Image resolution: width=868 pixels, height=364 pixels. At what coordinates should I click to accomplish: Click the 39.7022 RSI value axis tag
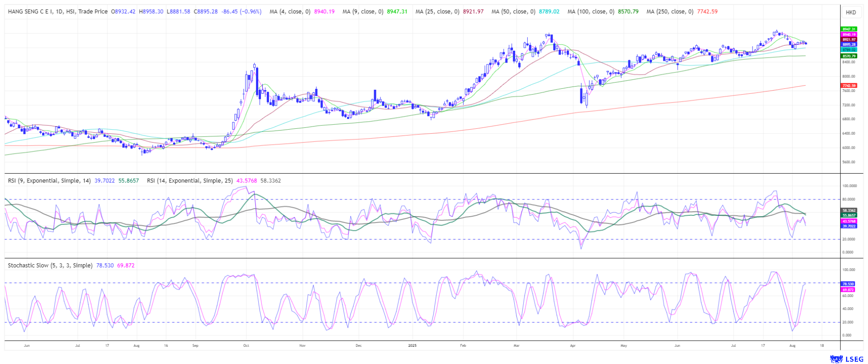pyautogui.click(x=849, y=226)
